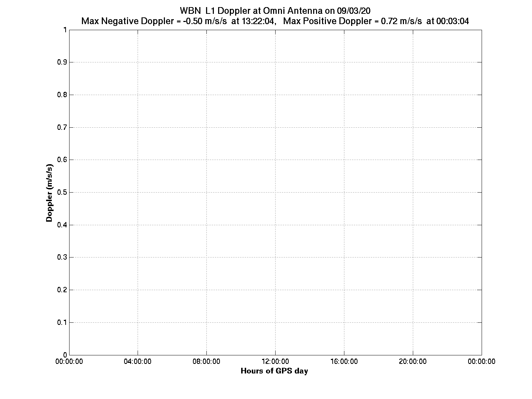This screenshot has width=532, height=399.
Task: Click the 20:00:00 x-axis tick label
Action: pyautogui.click(x=413, y=361)
